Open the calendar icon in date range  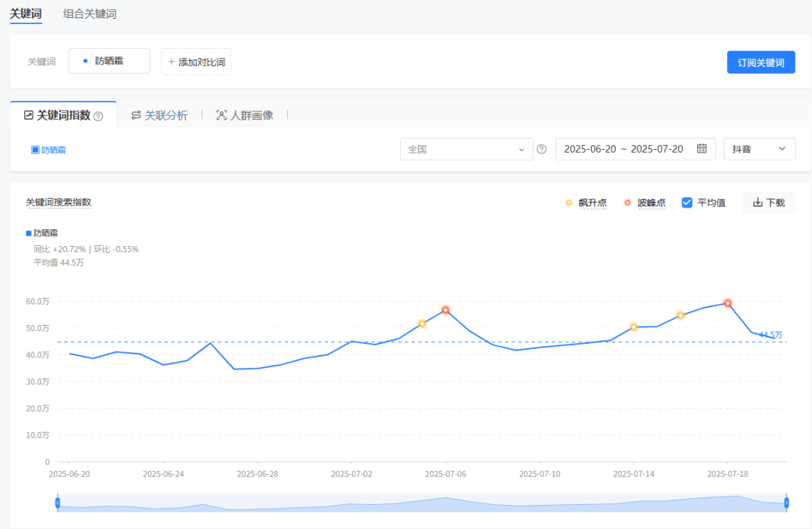point(701,149)
